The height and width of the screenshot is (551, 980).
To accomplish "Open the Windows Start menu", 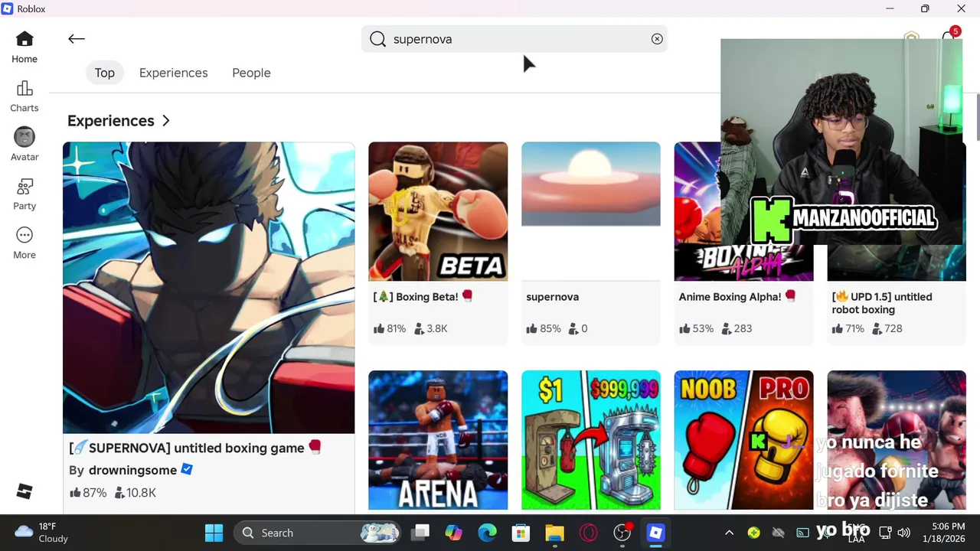I will coord(214,533).
